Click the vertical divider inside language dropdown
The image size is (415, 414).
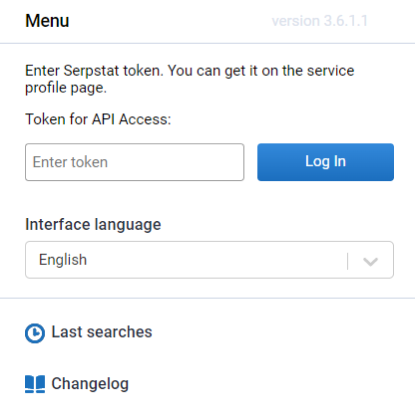348,261
